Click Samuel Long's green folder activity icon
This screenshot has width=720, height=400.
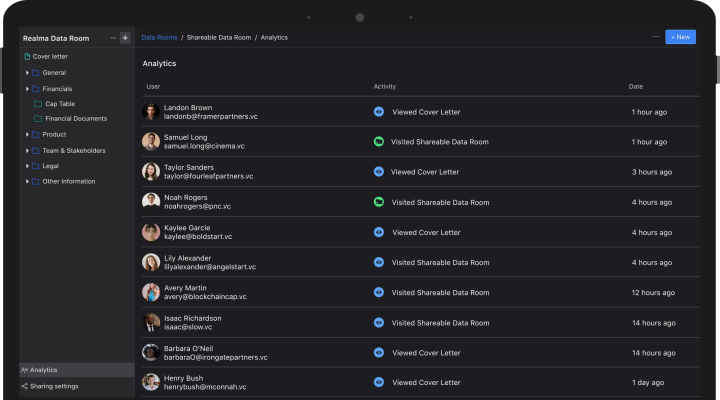[379, 142]
